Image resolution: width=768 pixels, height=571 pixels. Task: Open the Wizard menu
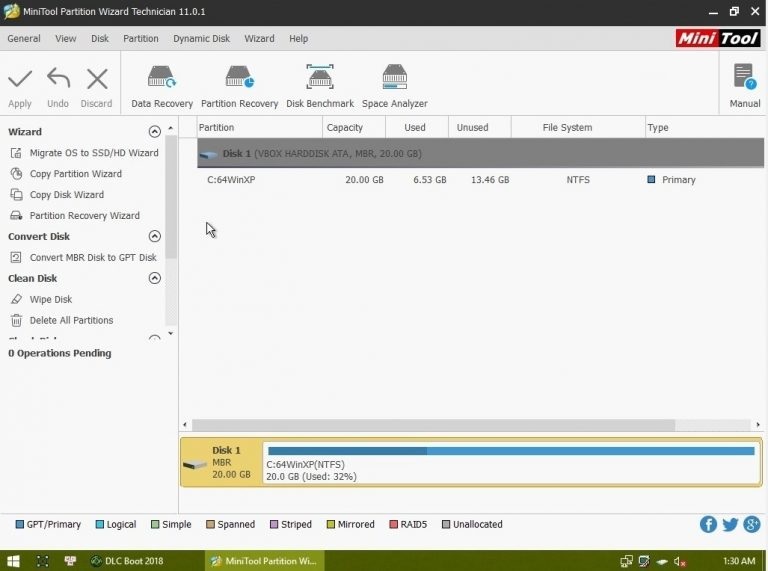[259, 39]
